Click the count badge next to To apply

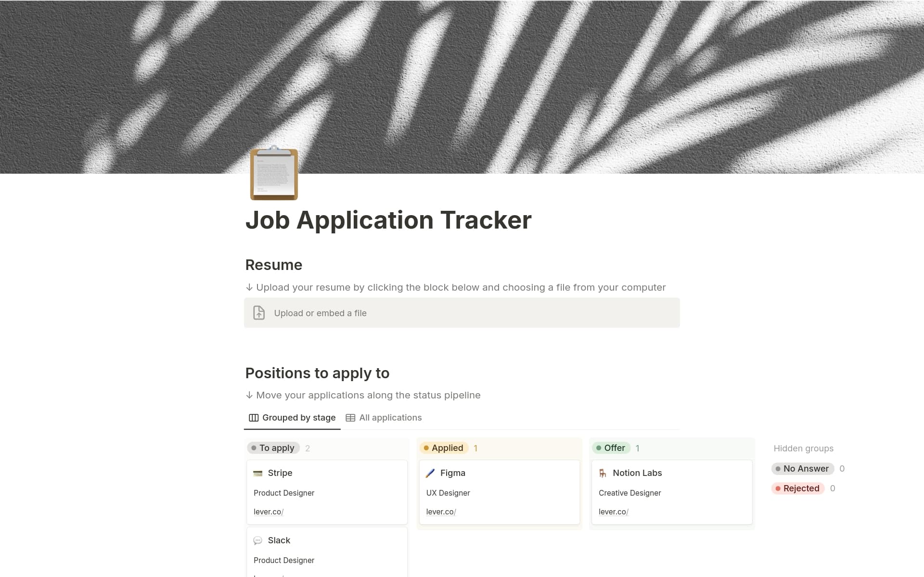(308, 448)
